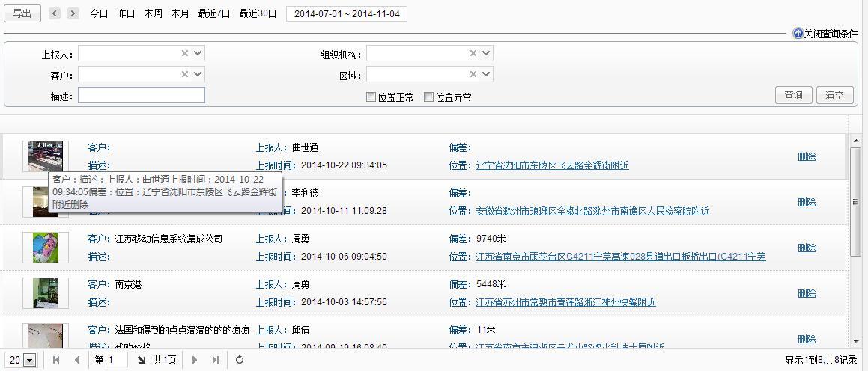Click the up-arrow icon beside 关闭查询条件
Screen dimensions: 868x371
pos(798,33)
